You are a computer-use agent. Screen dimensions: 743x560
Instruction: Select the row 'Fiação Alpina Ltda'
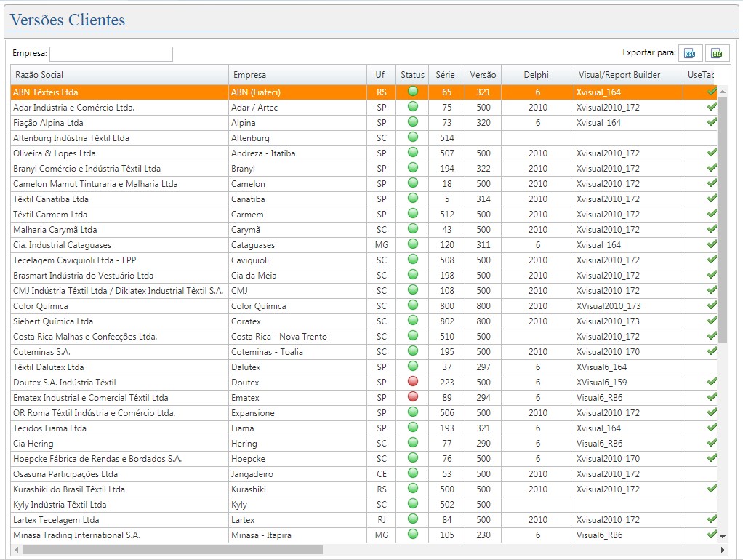coord(364,123)
